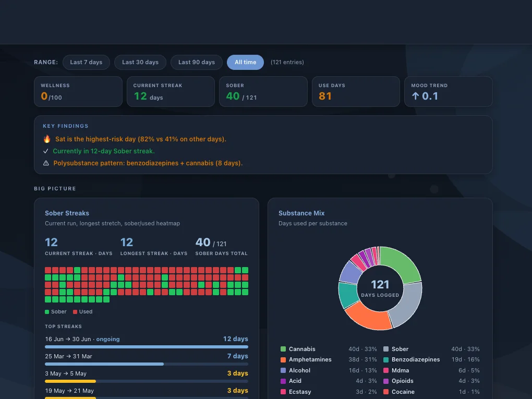The image size is (532, 399).
Task: Click the 25 Mar → 31 Mar streak bar
Action: click(x=147, y=364)
